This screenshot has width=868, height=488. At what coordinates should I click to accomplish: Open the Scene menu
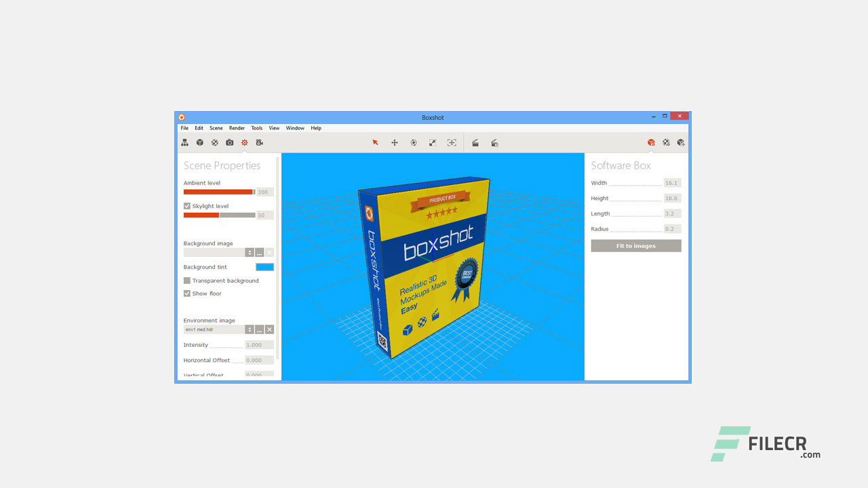(x=216, y=128)
